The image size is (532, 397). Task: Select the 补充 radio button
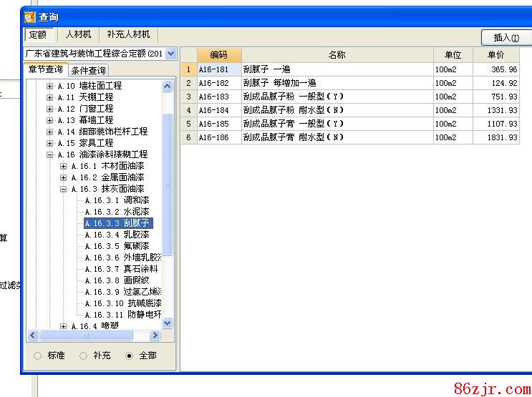84,356
